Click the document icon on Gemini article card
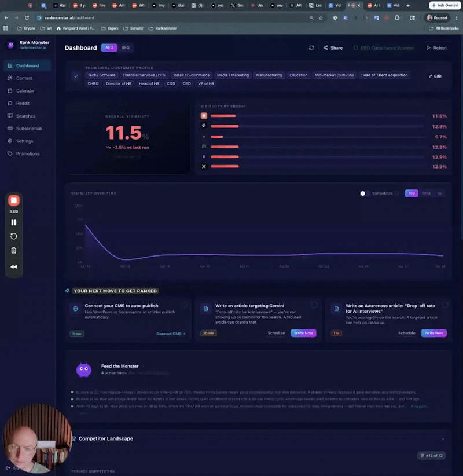 tap(206, 309)
